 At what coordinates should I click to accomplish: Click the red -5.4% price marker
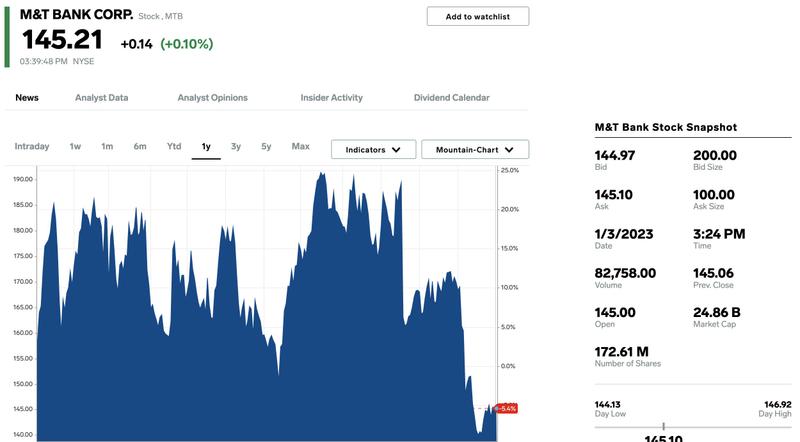pyautogui.click(x=506, y=408)
